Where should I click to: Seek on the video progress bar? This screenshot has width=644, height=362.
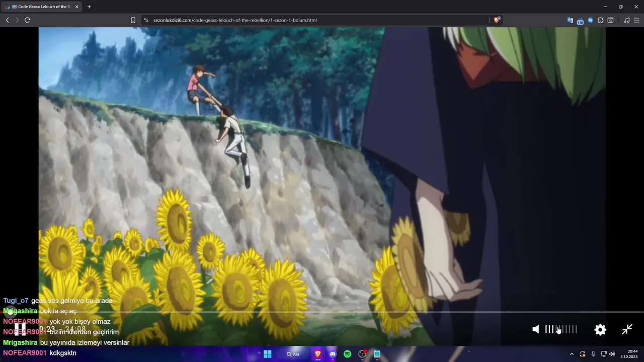pyautogui.click(x=322, y=312)
